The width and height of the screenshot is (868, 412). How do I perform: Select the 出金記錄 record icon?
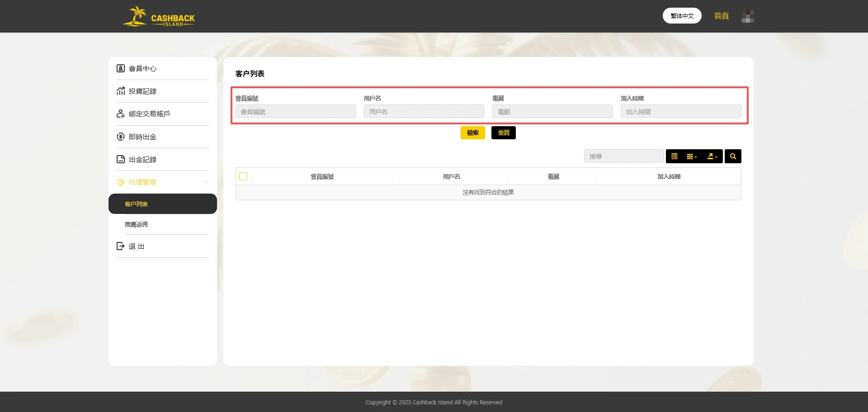coord(120,159)
